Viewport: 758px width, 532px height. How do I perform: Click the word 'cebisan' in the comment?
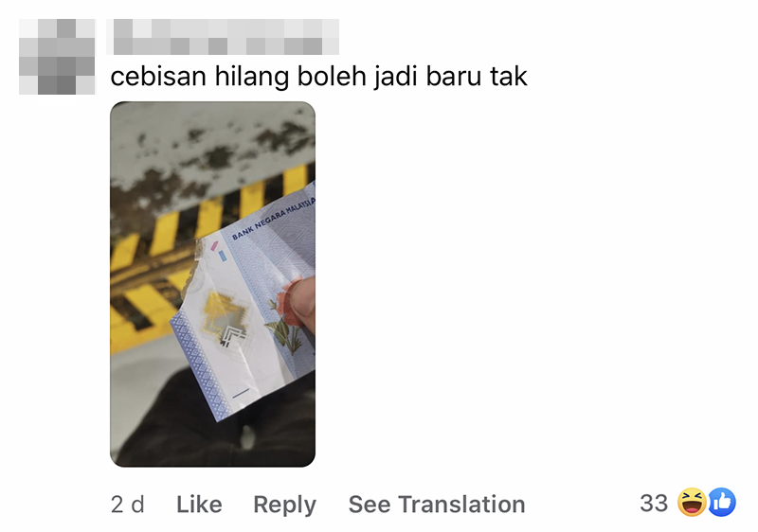coord(158,77)
